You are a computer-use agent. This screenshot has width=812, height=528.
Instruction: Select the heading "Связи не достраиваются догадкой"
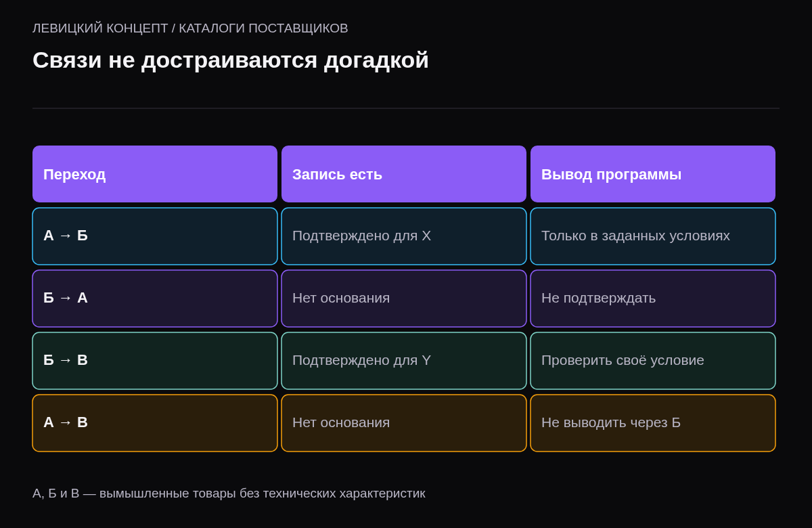pos(231,60)
